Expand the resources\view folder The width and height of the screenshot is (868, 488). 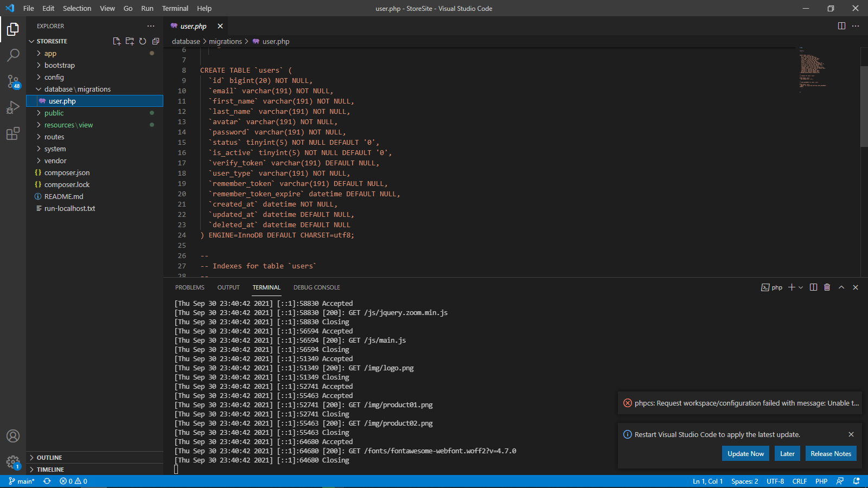point(95,125)
